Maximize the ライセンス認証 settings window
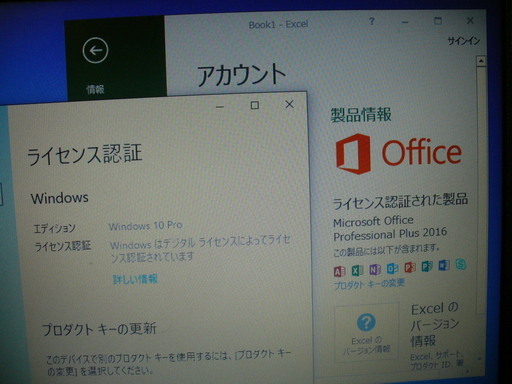 pyautogui.click(x=255, y=105)
